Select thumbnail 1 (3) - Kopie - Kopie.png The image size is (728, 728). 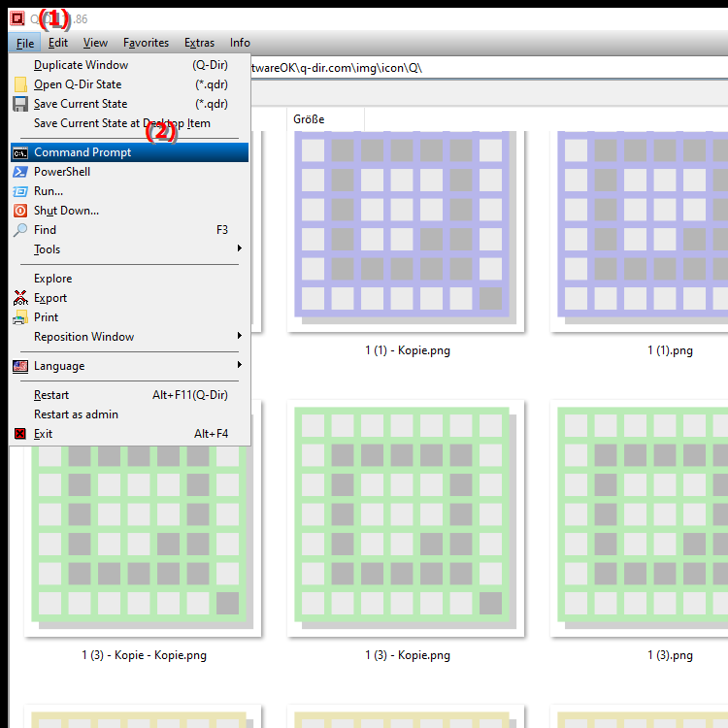143,541
